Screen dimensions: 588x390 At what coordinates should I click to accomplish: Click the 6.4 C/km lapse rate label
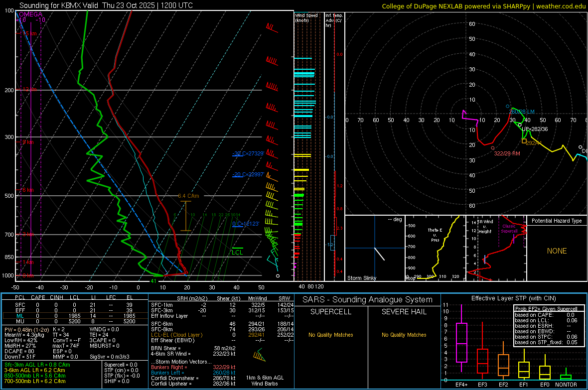(x=189, y=196)
